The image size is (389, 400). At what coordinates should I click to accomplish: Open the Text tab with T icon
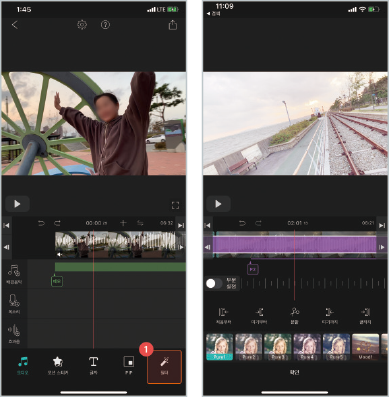click(x=93, y=366)
